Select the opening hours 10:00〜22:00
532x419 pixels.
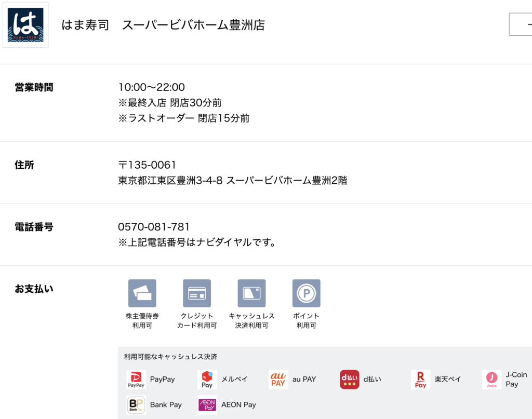pyautogui.click(x=151, y=87)
